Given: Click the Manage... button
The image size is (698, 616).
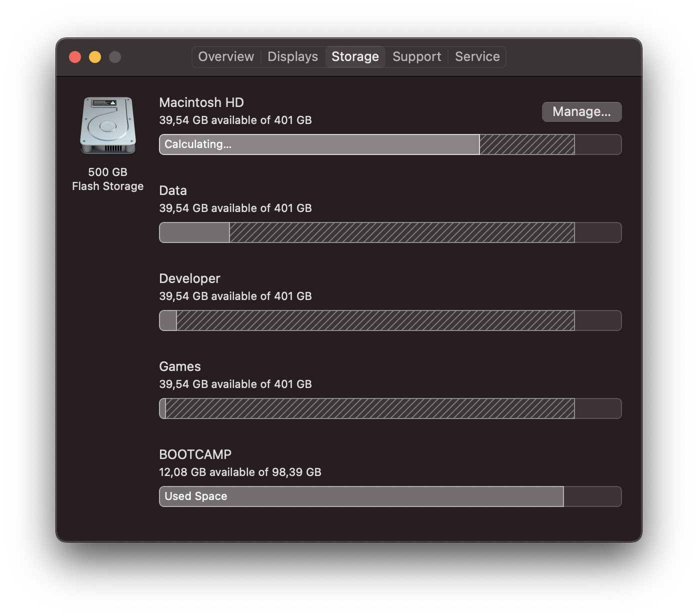Looking at the screenshot, I should (582, 111).
